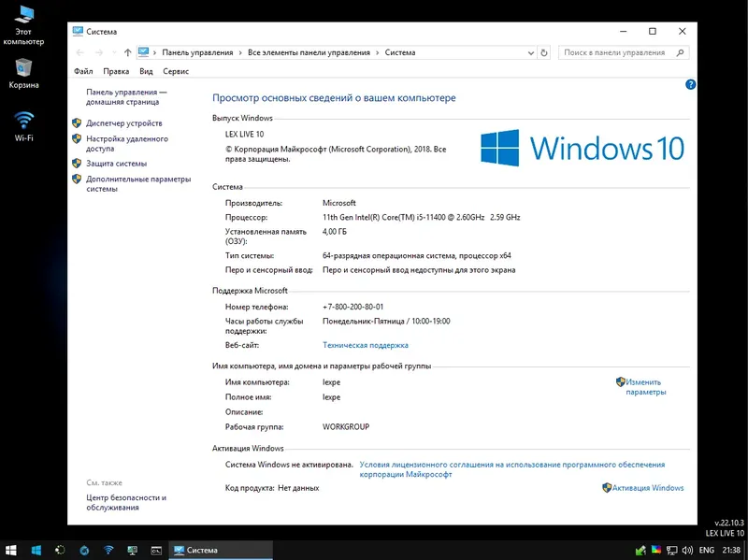Click the phone number +7-800-200-80-01
Screen dimensions: 748x560
(x=353, y=307)
